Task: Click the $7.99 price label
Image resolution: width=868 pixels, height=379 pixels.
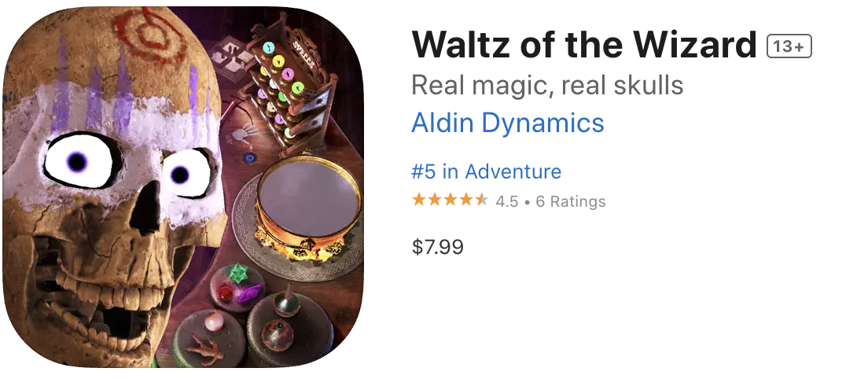Action: [x=437, y=247]
